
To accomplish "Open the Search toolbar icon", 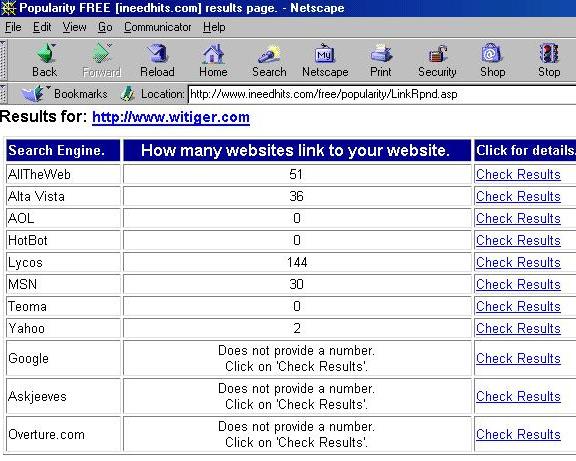I will point(269,54).
